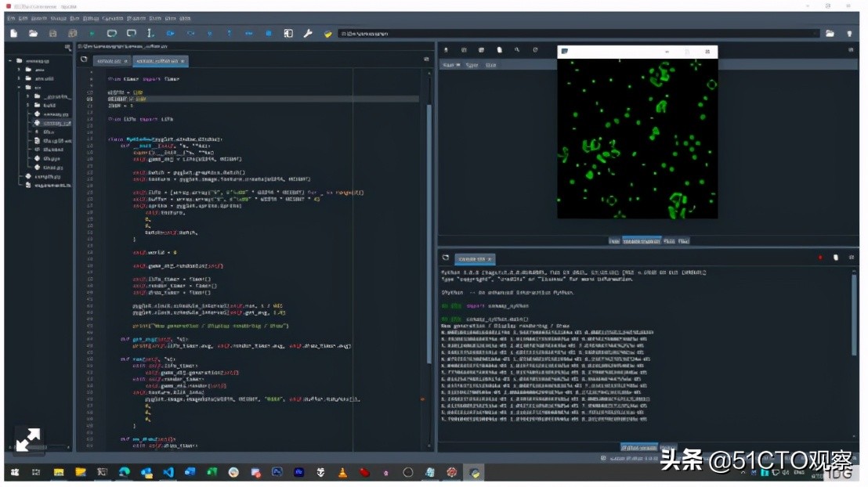Open the working directory path combo box

coord(578,34)
